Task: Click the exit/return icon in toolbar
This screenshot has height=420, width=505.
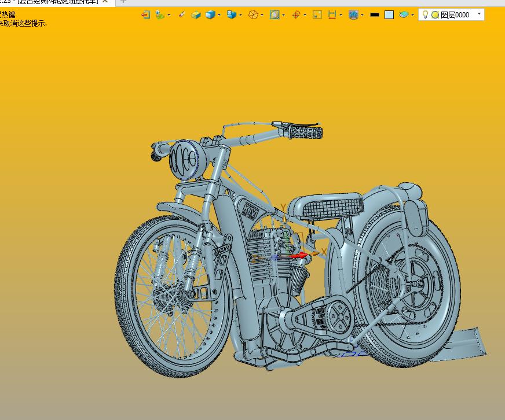Action: click(x=145, y=14)
